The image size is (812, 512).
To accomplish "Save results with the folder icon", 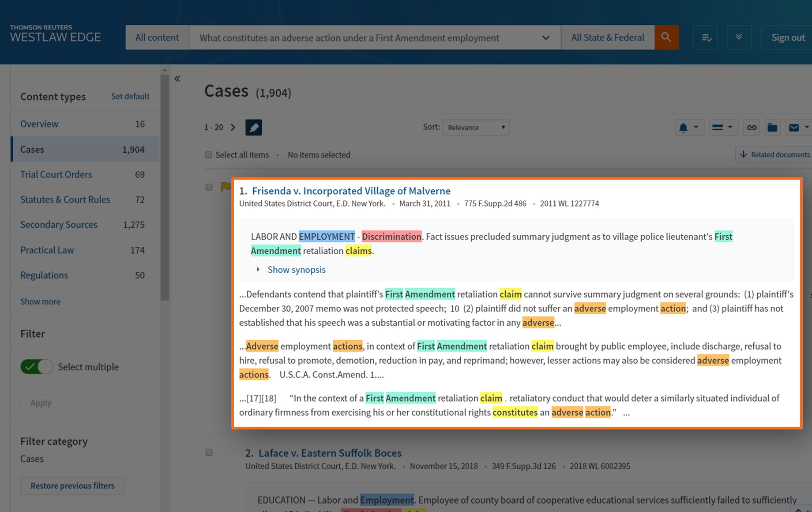I will click(x=772, y=128).
